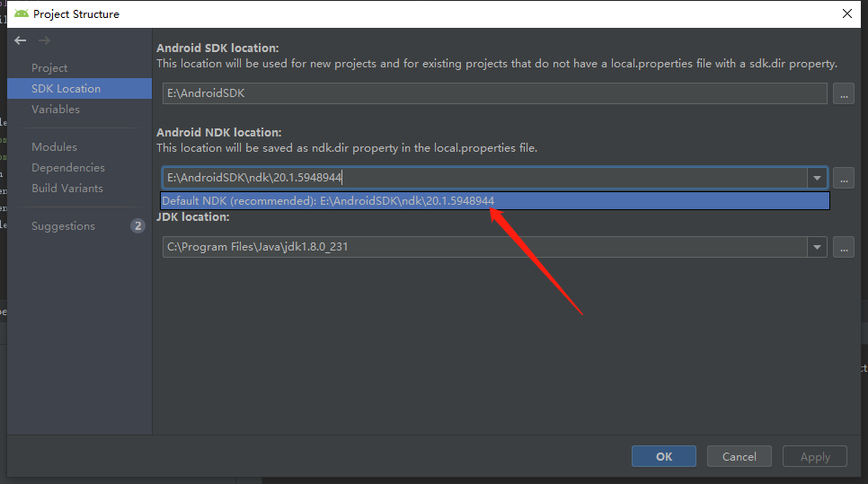This screenshot has height=484, width=868.
Task: Click the Android NDK location text field
Action: click(x=484, y=178)
